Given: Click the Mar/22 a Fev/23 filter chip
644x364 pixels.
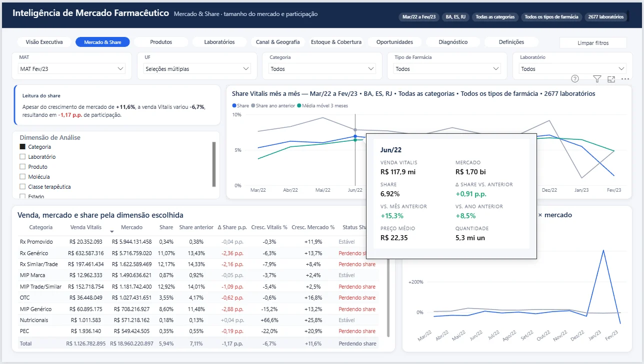Looking at the screenshot, I should [x=419, y=17].
